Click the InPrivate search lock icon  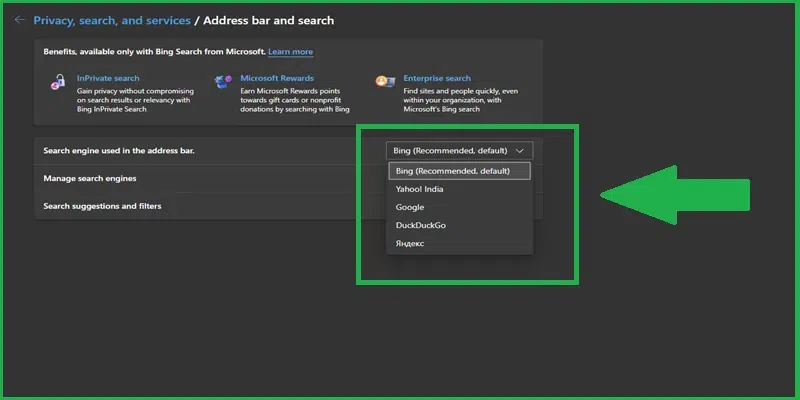[58, 82]
